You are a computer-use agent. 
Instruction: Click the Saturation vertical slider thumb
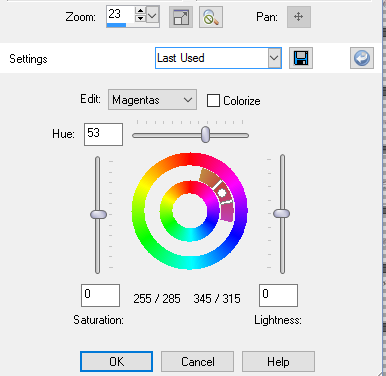[98, 214]
